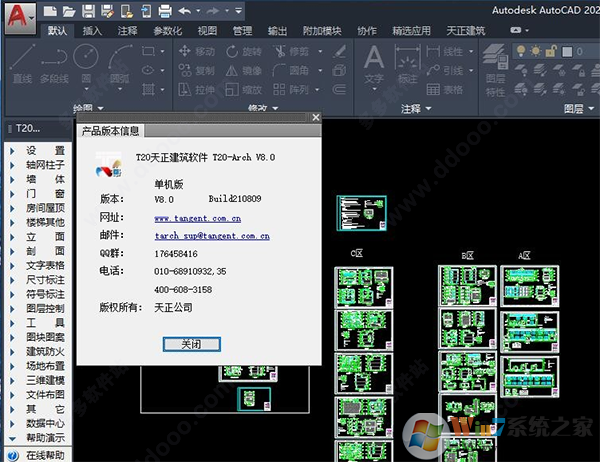Click the Array (阵列) tool
This screenshot has width=600, height=462.
[x=291, y=90]
